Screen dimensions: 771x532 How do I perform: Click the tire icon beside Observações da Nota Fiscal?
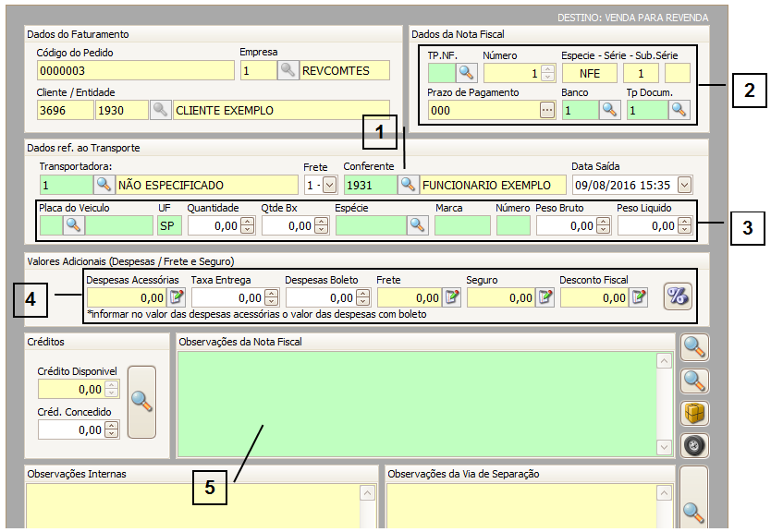(x=694, y=445)
